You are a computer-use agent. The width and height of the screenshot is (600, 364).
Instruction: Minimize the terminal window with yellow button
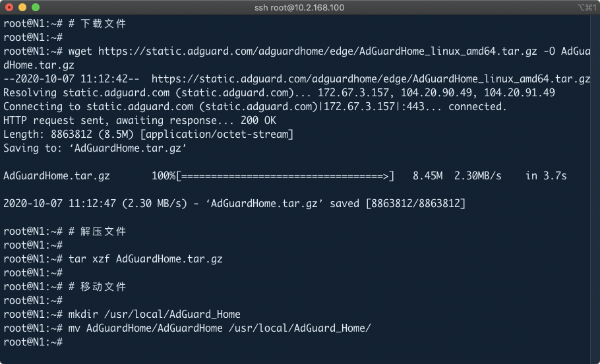pos(22,7)
